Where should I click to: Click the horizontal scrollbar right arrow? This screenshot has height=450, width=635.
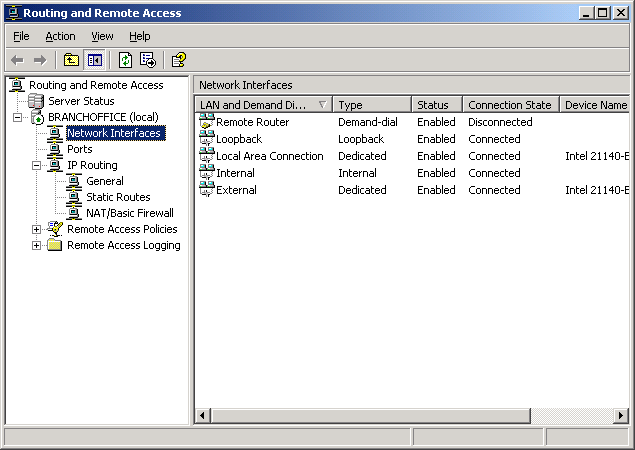click(621, 415)
